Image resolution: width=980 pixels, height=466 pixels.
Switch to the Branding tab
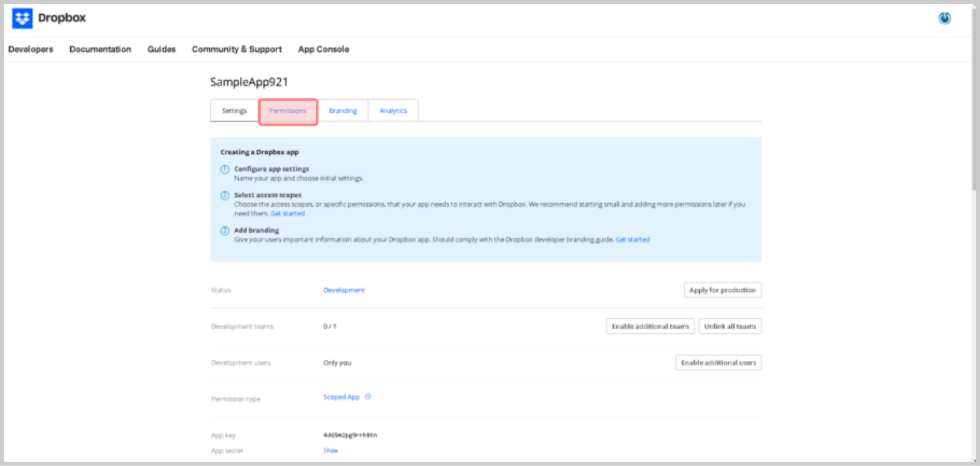(343, 111)
